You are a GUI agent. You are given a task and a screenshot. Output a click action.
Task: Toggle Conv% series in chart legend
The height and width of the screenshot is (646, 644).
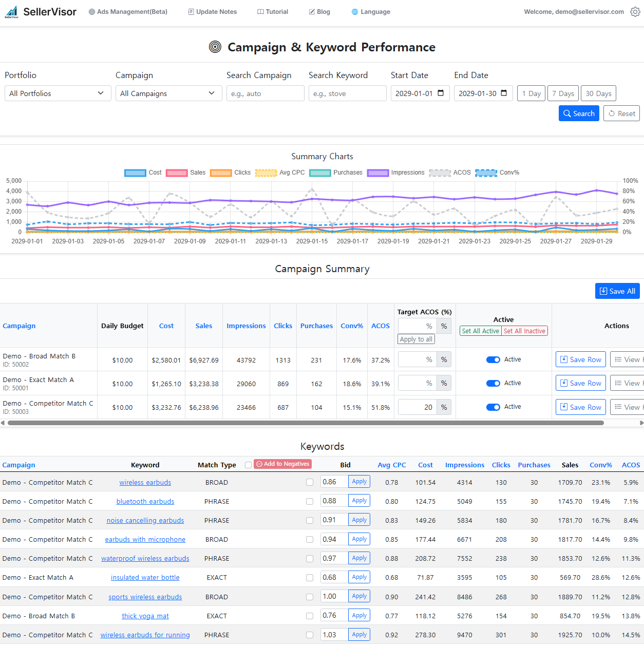[x=497, y=173]
